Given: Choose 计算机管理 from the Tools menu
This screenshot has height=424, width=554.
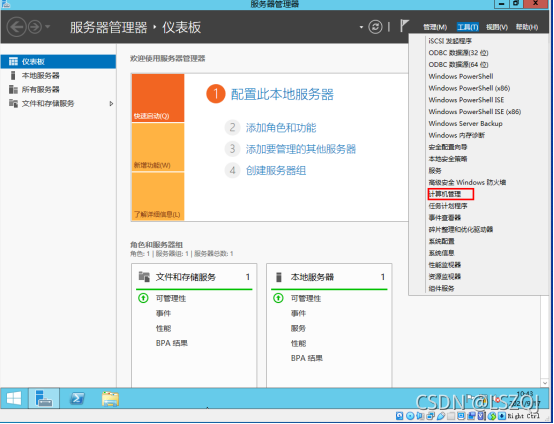Looking at the screenshot, I should pos(445,194).
